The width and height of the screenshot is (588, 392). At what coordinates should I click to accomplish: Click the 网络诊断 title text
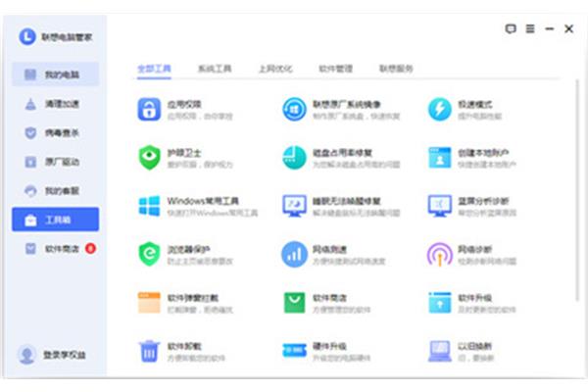click(474, 249)
